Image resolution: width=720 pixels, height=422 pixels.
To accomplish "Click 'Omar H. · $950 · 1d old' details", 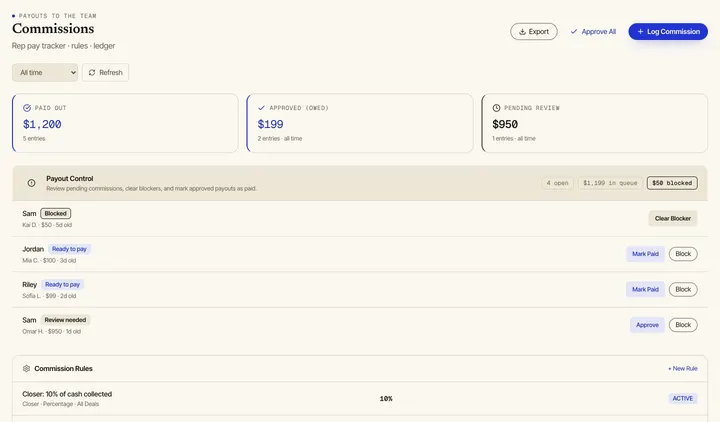I will (x=51, y=331).
